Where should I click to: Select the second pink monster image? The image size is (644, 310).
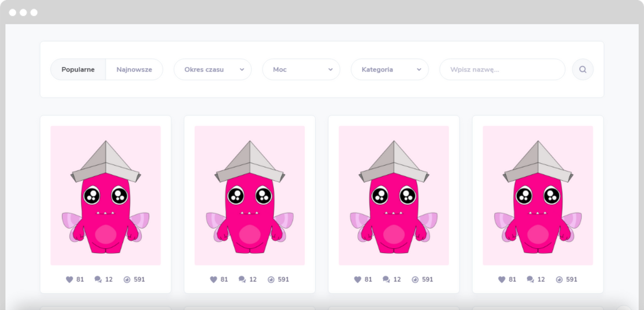coord(250,196)
